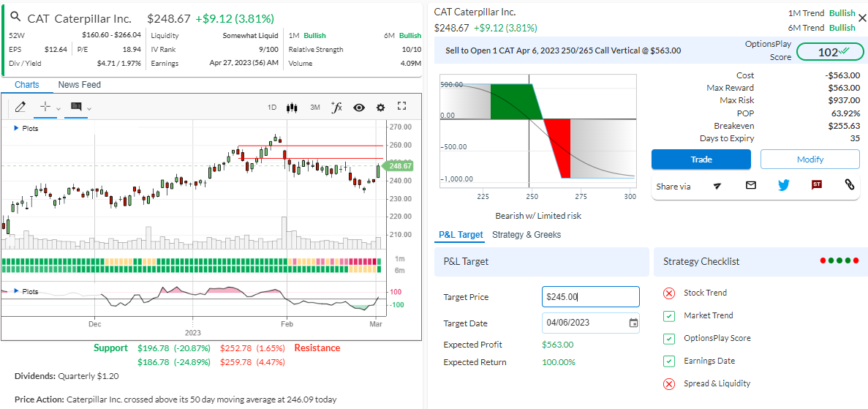Screen dimensions: 868x409
Task: Switch to the News Feed tab
Action: pos(80,85)
